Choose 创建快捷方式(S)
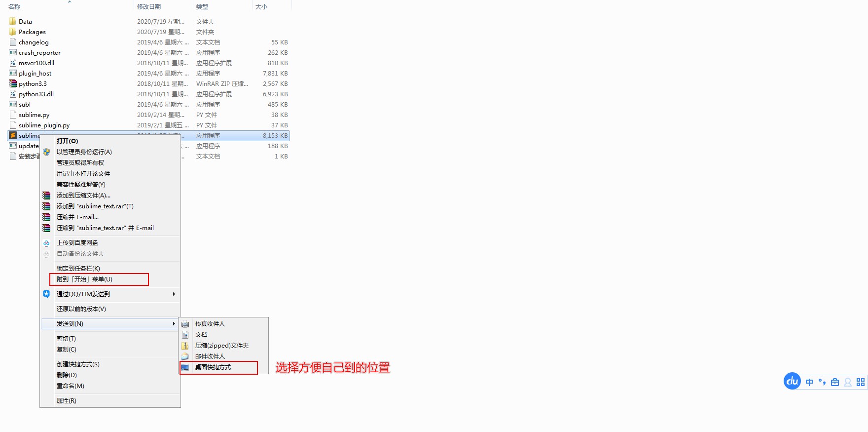Image resolution: width=868 pixels, height=432 pixels. pyautogui.click(x=110, y=364)
